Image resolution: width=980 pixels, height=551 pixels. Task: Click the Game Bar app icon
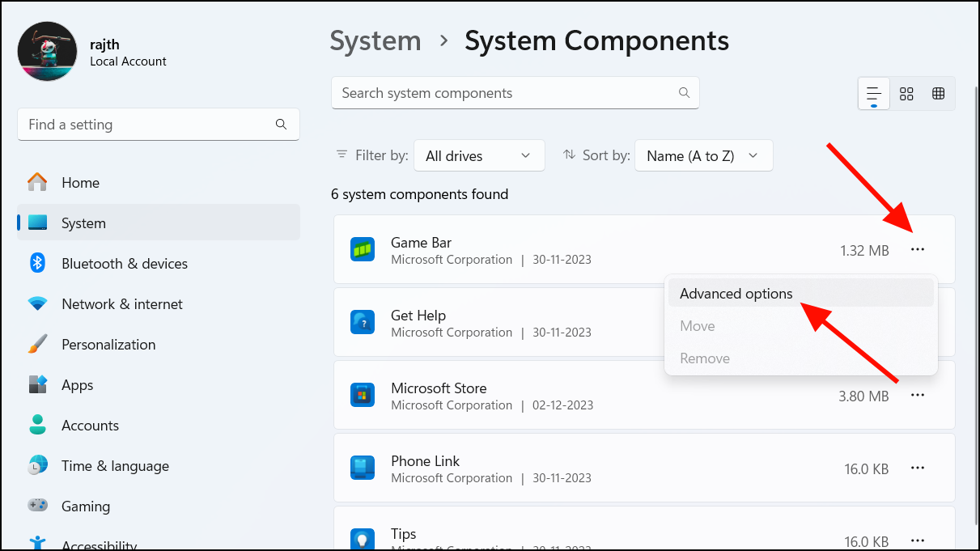coord(362,249)
